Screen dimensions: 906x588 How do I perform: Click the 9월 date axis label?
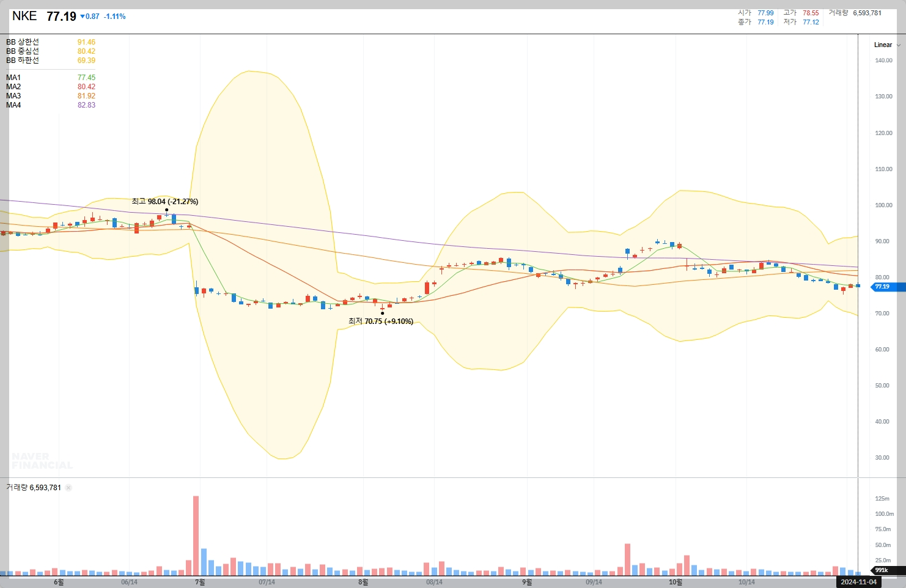pos(527,582)
